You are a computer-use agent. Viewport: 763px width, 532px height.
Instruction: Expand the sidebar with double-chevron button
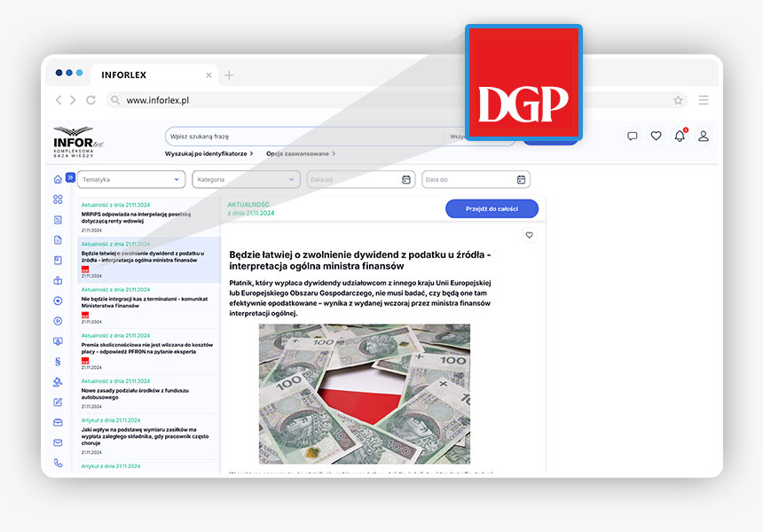(x=71, y=177)
